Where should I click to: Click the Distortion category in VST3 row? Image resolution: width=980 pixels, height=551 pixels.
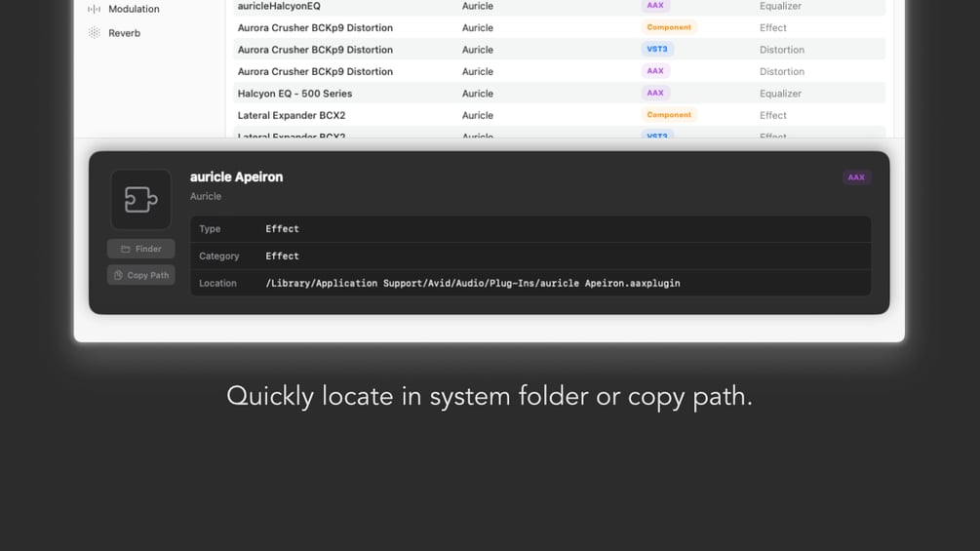[x=782, y=50]
